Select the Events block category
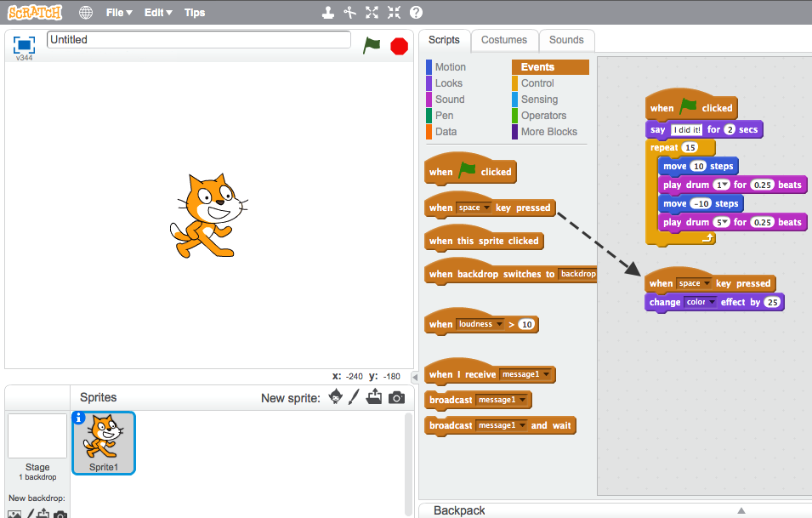 [550, 67]
